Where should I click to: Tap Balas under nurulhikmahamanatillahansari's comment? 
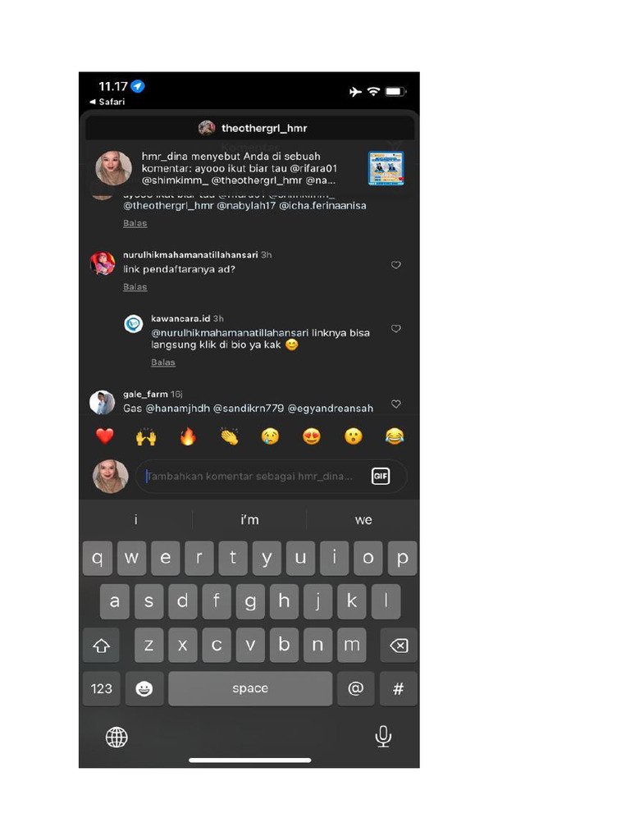[x=135, y=287]
